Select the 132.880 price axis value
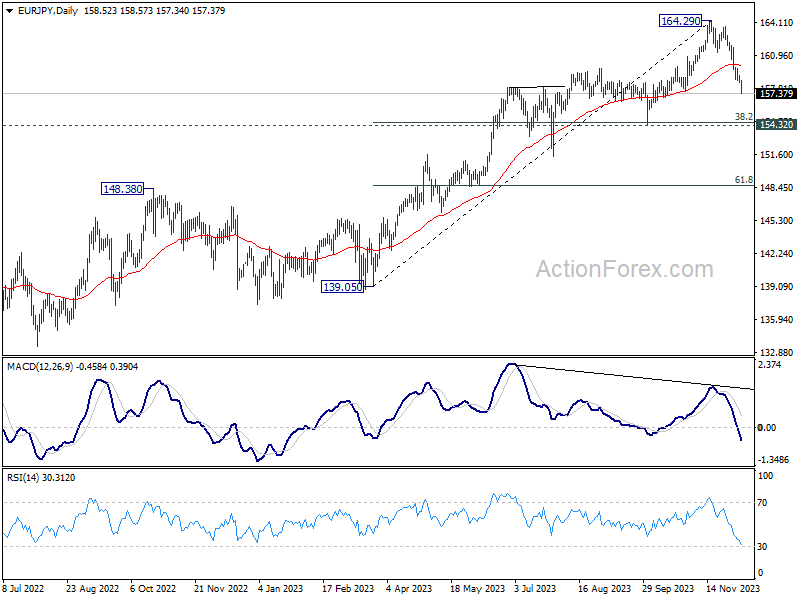 pos(777,353)
